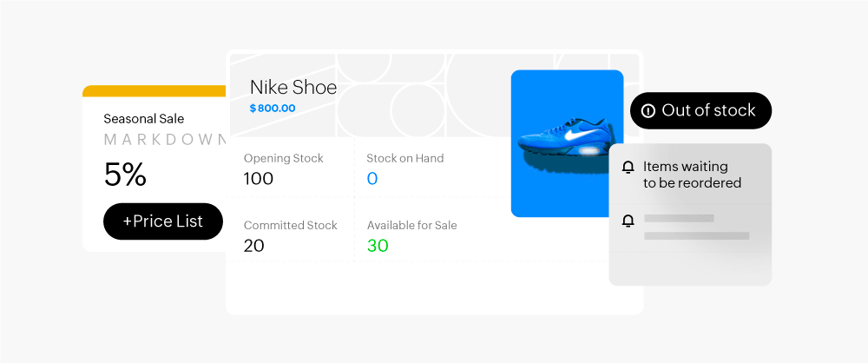Open the blue Nike shoe image
Screen dimensions: 868x363
(x=567, y=143)
